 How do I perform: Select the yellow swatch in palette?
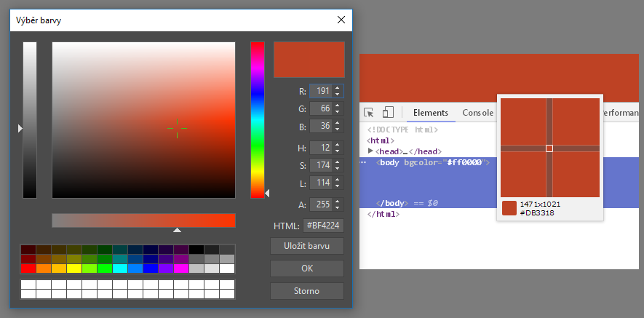pos(73,269)
